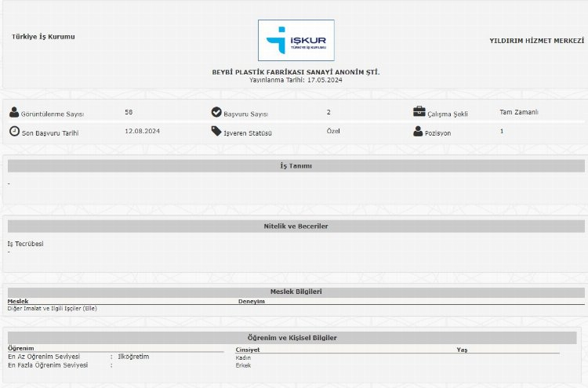Image resolution: width=588 pixels, height=388 pixels.
Task: Click the checkmark icon beside Başvuru Sayısı
Action: pyautogui.click(x=216, y=112)
